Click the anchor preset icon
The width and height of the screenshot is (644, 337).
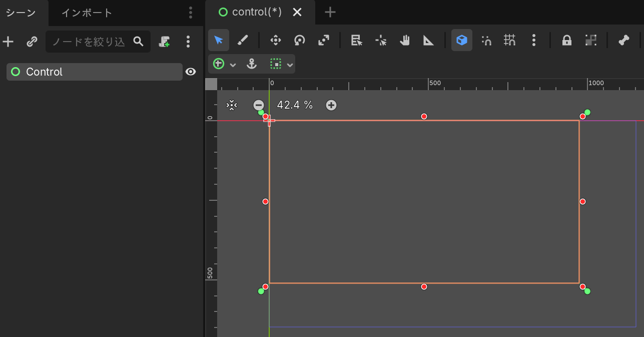252,64
